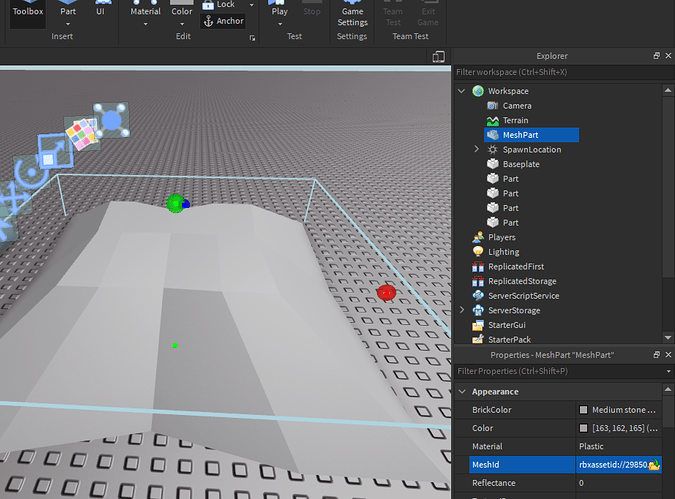Click the color palette widget icon in viewport
The height and width of the screenshot is (499, 675).
click(x=82, y=134)
